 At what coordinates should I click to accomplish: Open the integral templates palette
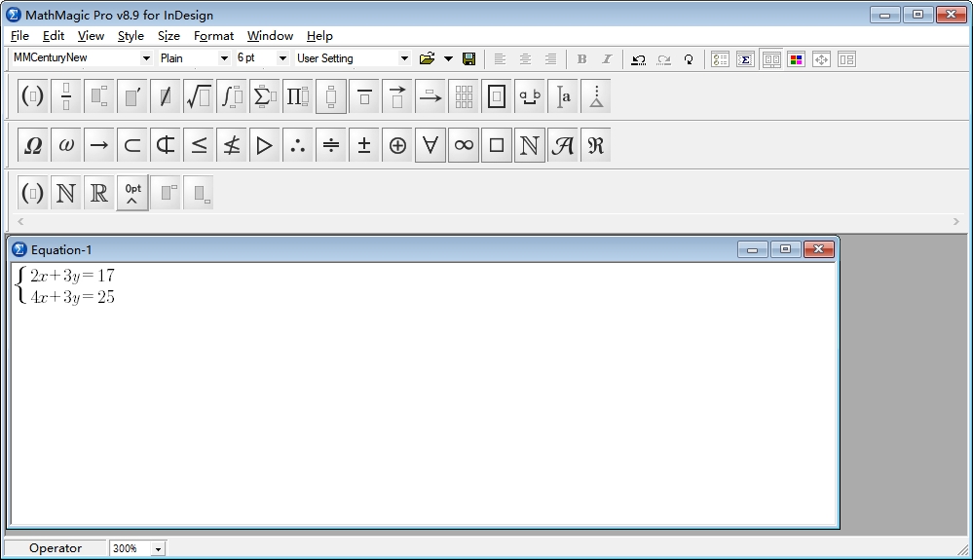pos(232,96)
